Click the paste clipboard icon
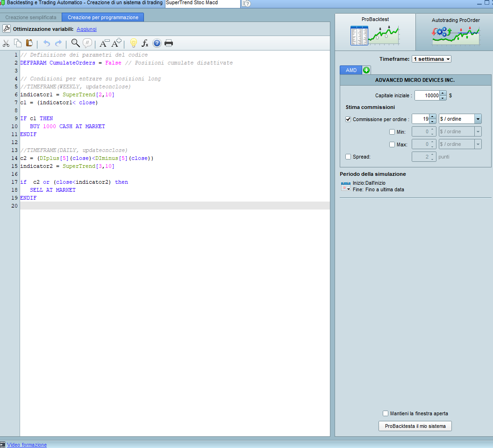This screenshot has width=493, height=448. coord(29,43)
